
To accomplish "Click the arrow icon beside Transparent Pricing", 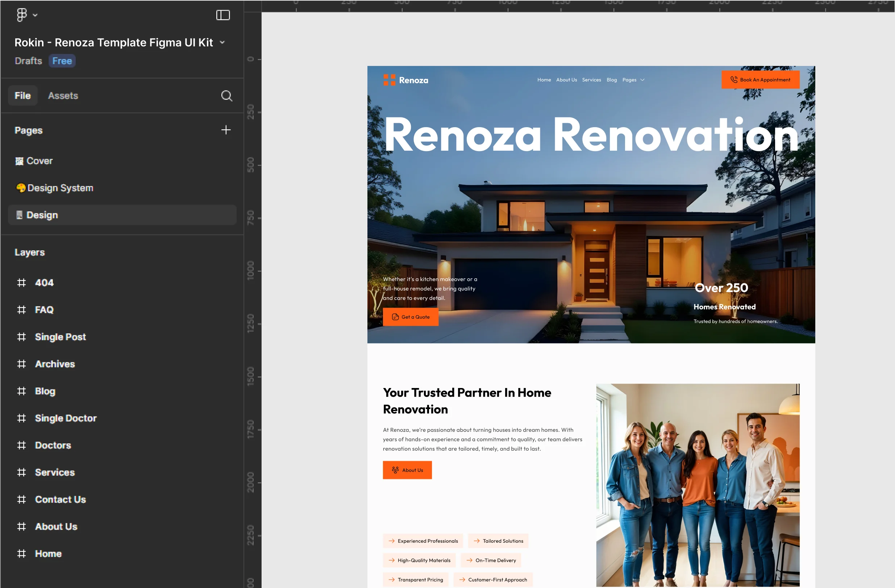I will [x=391, y=580].
